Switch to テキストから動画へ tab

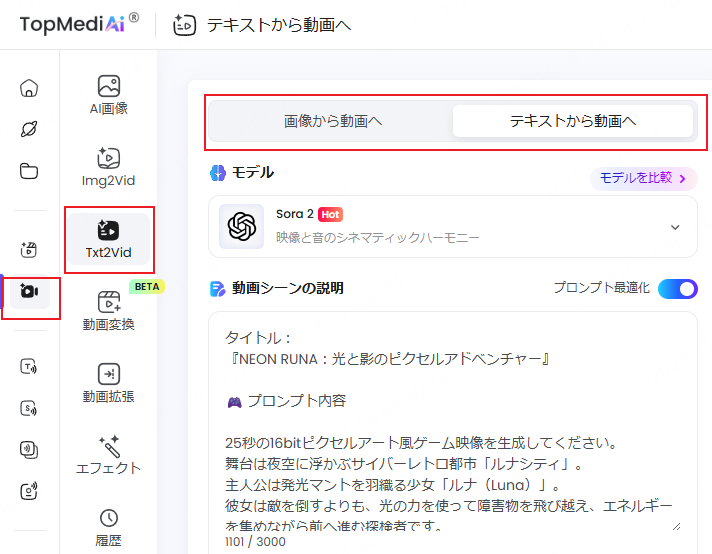(573, 121)
